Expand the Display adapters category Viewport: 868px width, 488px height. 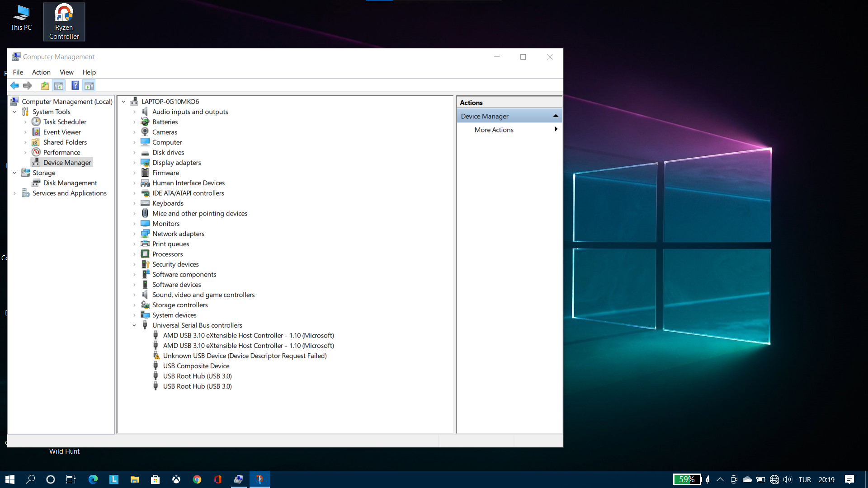point(134,163)
